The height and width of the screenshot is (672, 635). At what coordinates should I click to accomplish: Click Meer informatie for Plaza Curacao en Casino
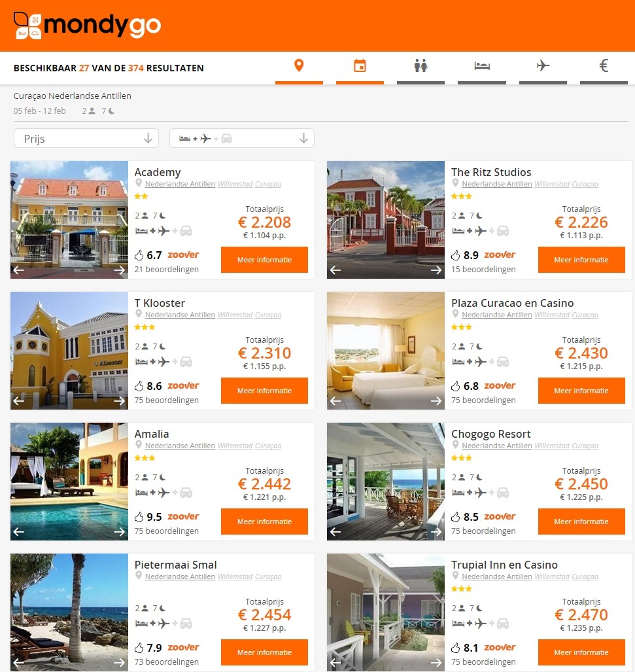581,391
